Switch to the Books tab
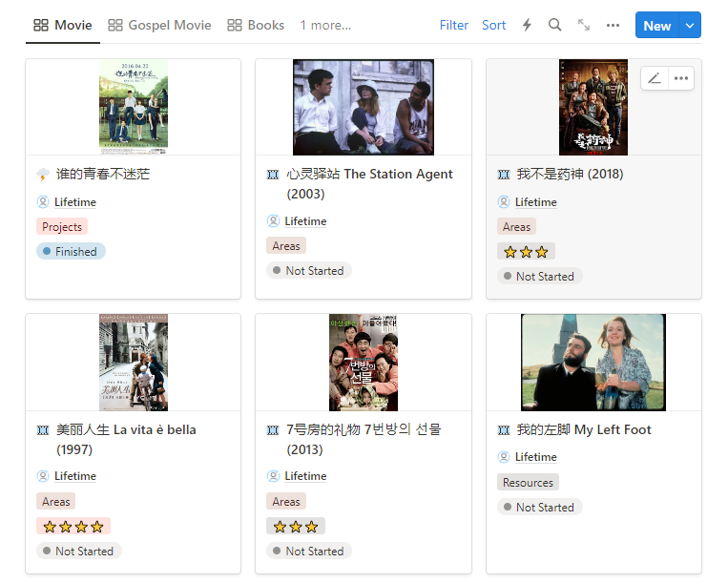Image resolution: width=728 pixels, height=583 pixels. [x=256, y=26]
